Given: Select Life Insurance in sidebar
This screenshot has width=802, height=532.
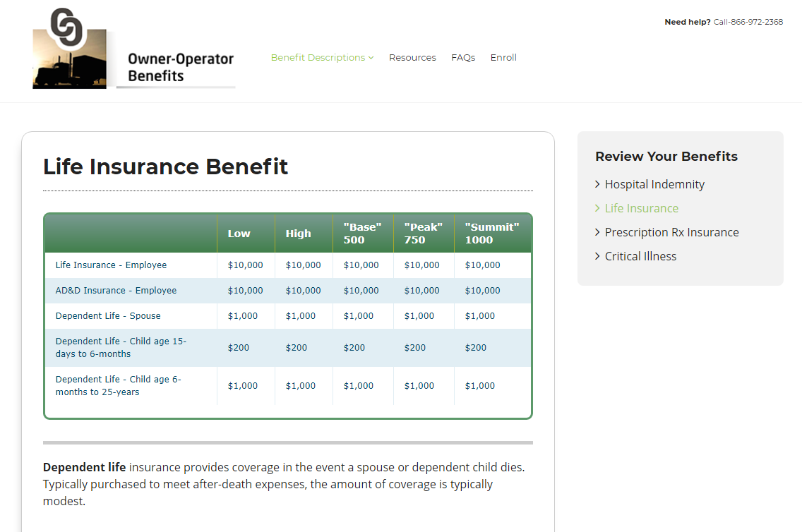Looking at the screenshot, I should (641, 209).
